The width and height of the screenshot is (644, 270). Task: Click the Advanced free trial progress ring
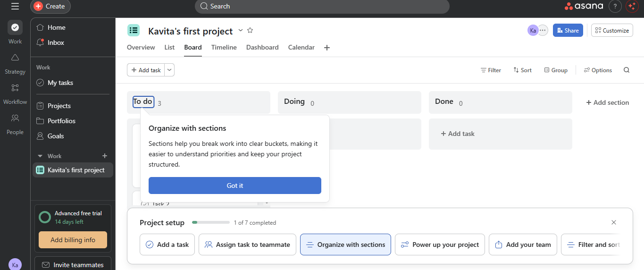coord(45,217)
